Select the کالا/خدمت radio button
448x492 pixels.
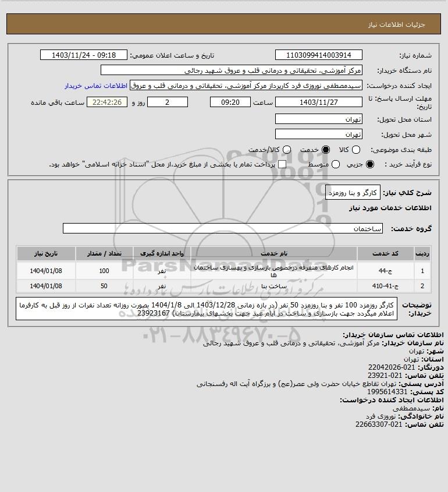point(286,150)
